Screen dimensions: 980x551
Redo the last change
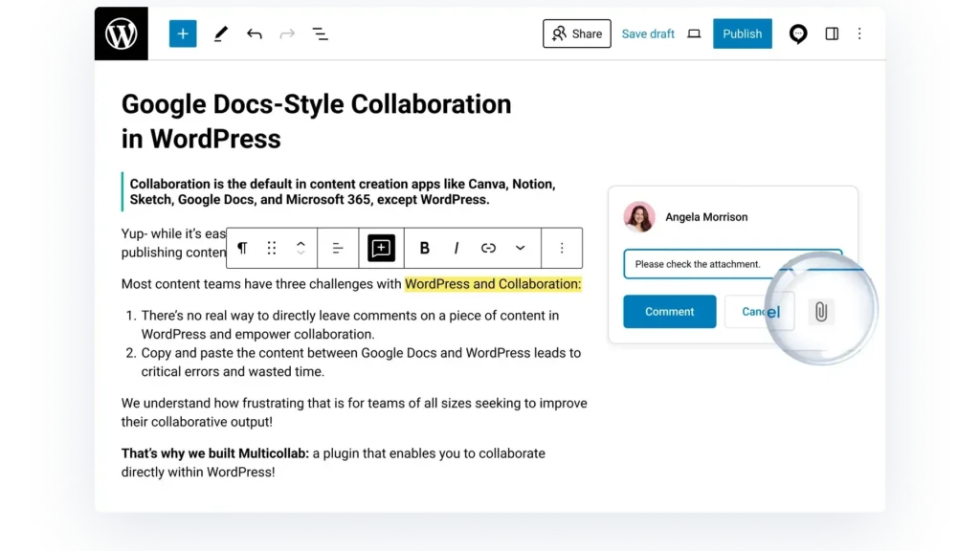coord(287,33)
